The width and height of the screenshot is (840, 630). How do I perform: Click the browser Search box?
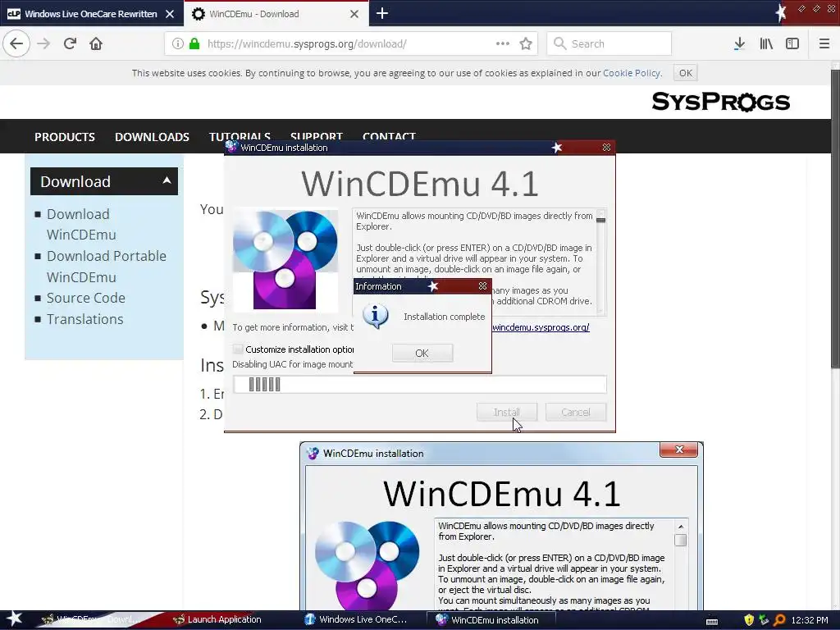tap(609, 43)
